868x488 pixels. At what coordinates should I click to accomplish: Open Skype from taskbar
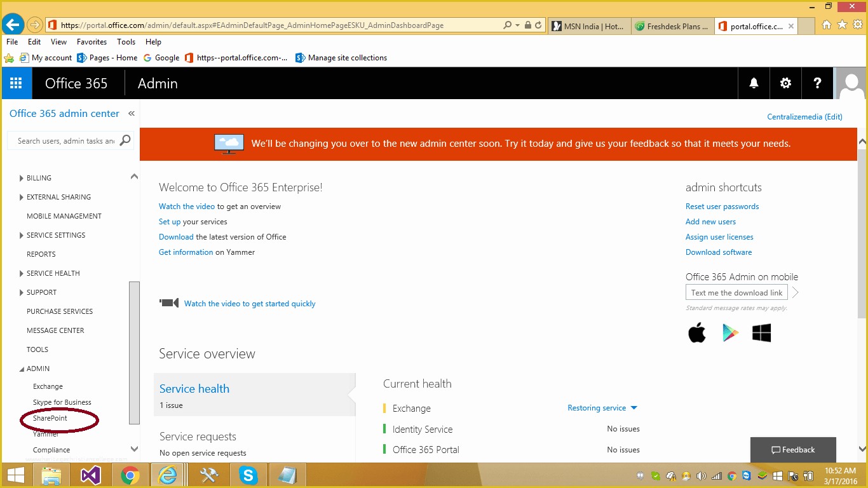coord(248,475)
